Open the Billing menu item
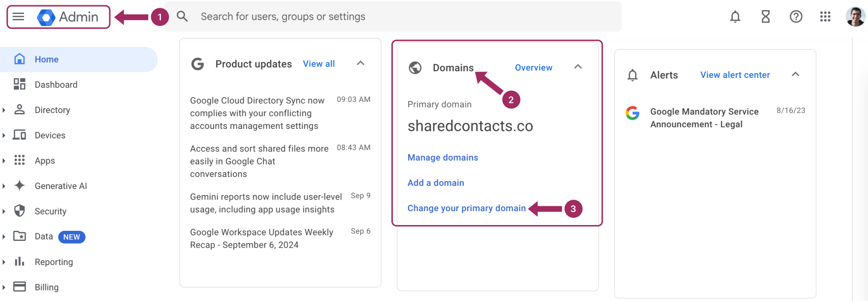The height and width of the screenshot is (301, 868). click(x=47, y=288)
